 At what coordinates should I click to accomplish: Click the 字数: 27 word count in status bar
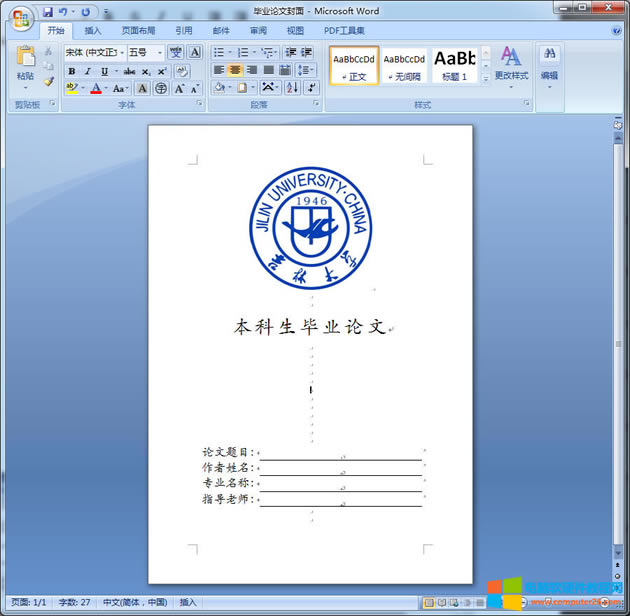[x=75, y=602]
